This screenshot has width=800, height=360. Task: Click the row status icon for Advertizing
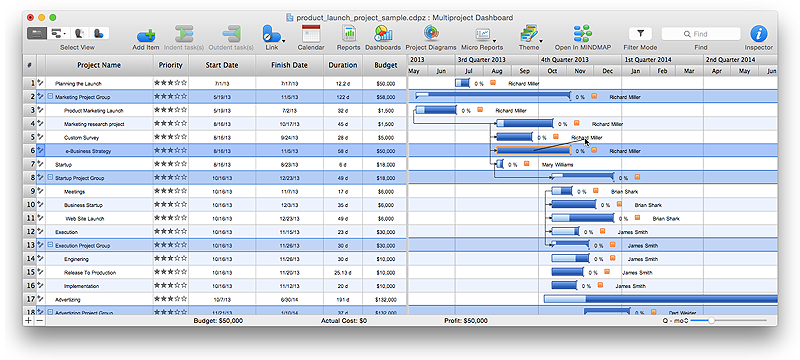[x=41, y=299]
